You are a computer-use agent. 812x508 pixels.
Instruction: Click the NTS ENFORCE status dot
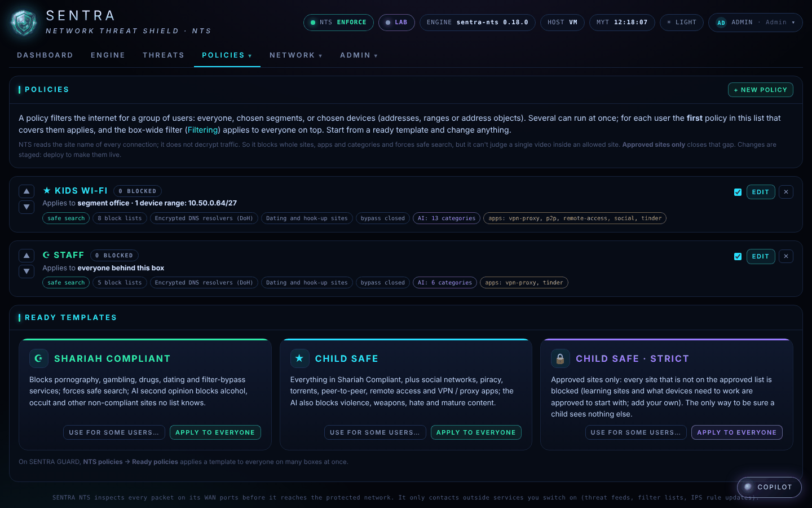click(x=313, y=23)
